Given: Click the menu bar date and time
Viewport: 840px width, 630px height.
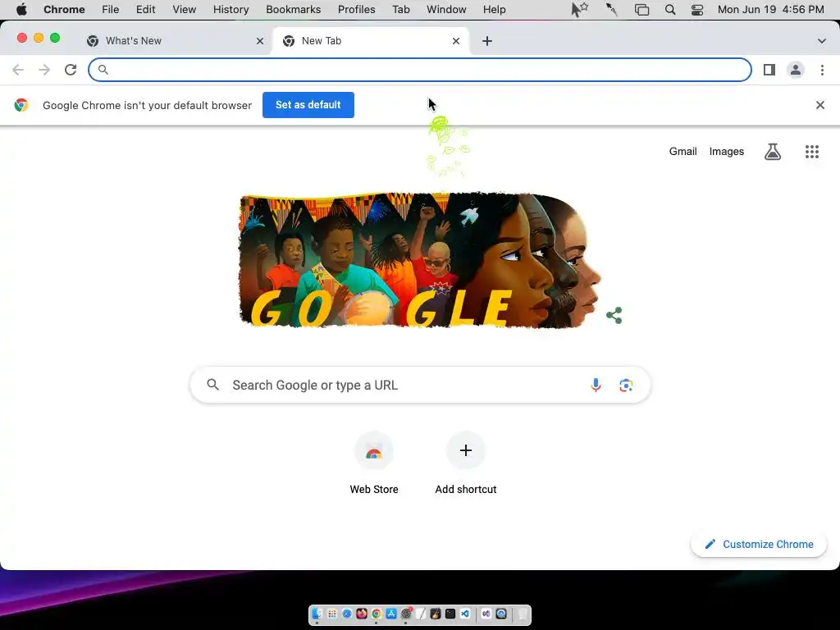Looking at the screenshot, I should click(x=770, y=10).
